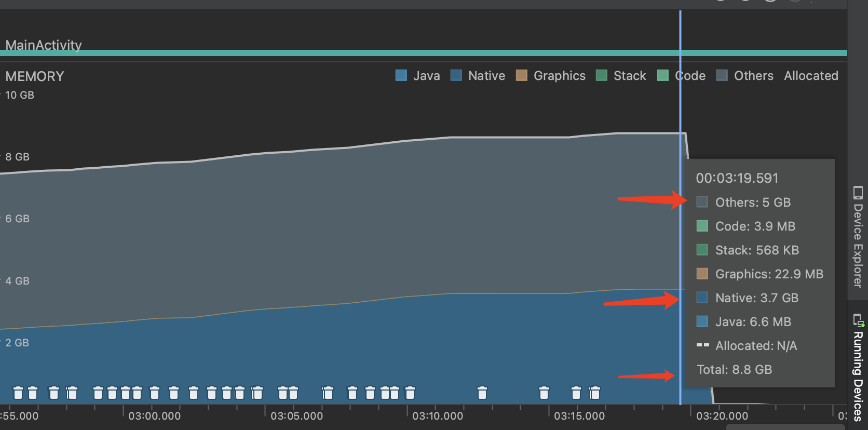Select the Graphics legend label
Image resolution: width=868 pixels, height=430 pixels.
pyautogui.click(x=560, y=76)
